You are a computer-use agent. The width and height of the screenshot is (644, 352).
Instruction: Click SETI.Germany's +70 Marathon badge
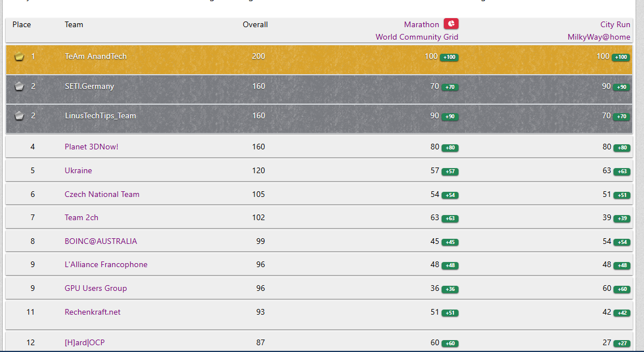pyautogui.click(x=450, y=87)
